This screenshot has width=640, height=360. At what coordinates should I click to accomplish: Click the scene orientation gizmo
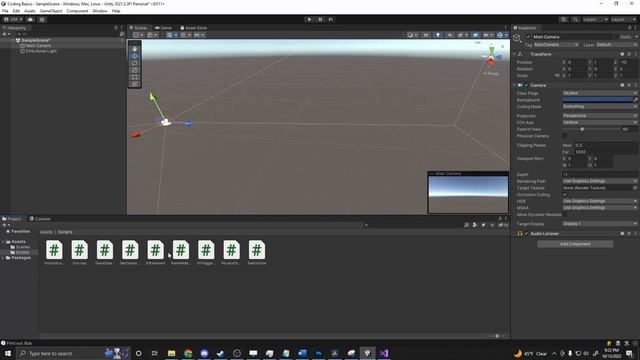point(491,58)
